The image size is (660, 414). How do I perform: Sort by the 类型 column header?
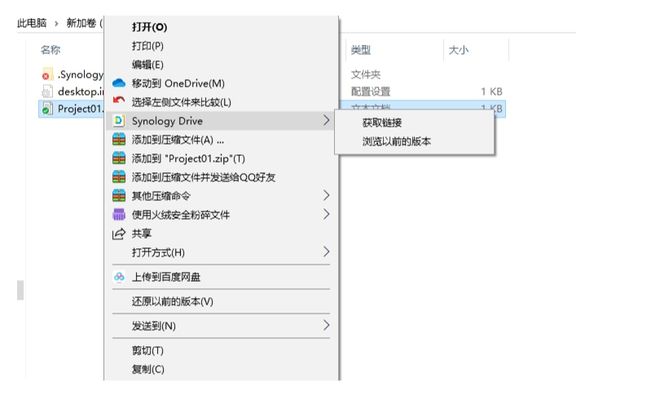pyautogui.click(x=361, y=49)
